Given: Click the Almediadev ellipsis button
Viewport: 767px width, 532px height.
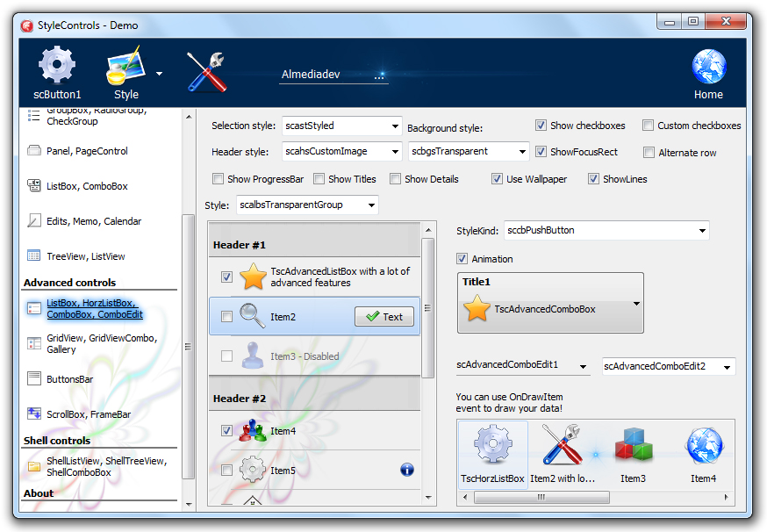Looking at the screenshot, I should [x=380, y=75].
